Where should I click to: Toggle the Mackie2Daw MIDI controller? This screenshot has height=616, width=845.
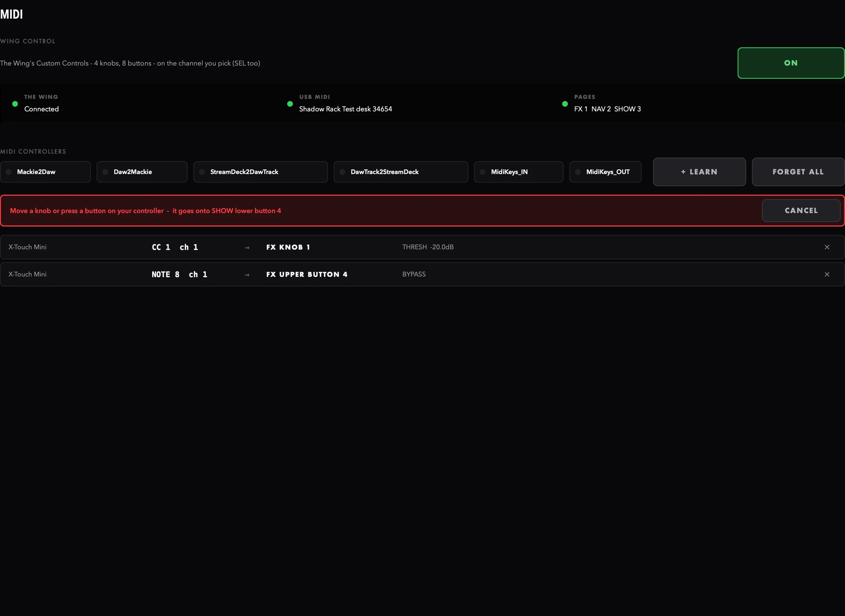pyautogui.click(x=45, y=172)
